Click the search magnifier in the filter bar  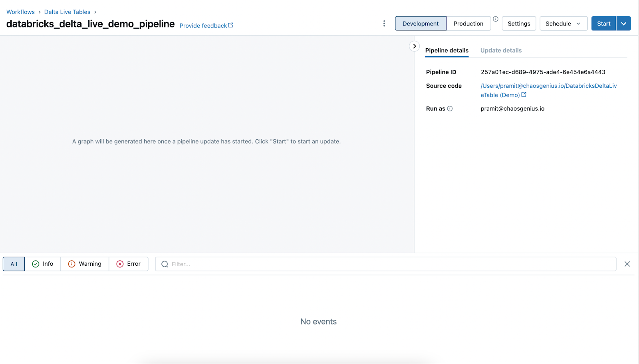point(164,264)
